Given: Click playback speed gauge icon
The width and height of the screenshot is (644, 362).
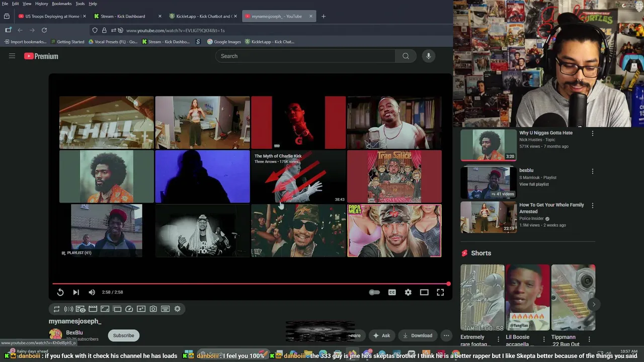Looking at the screenshot, I should tap(129, 309).
